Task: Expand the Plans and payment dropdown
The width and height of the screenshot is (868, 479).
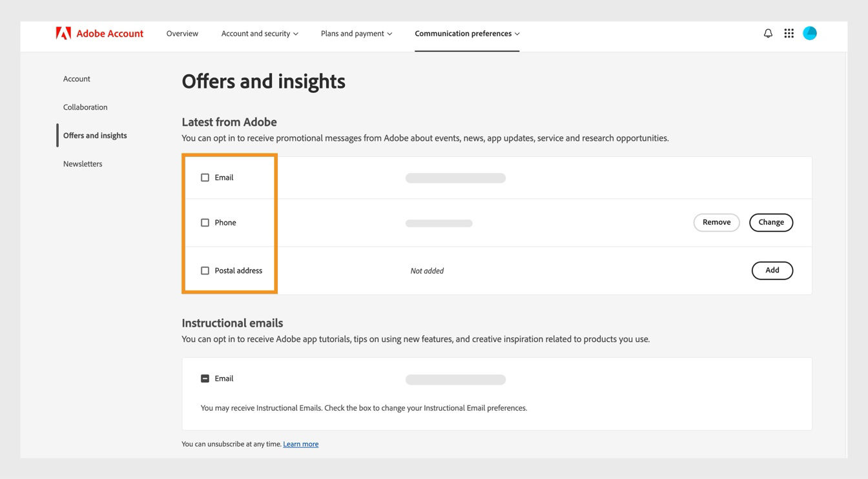Action: click(355, 33)
